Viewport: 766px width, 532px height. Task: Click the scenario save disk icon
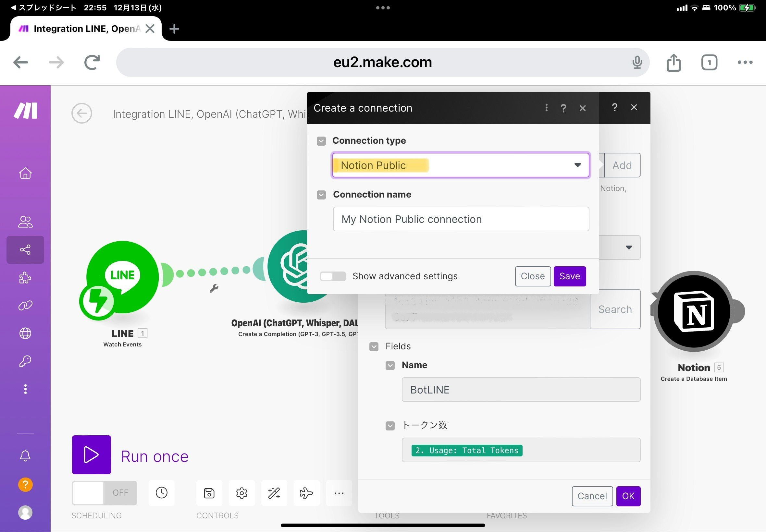(209, 493)
